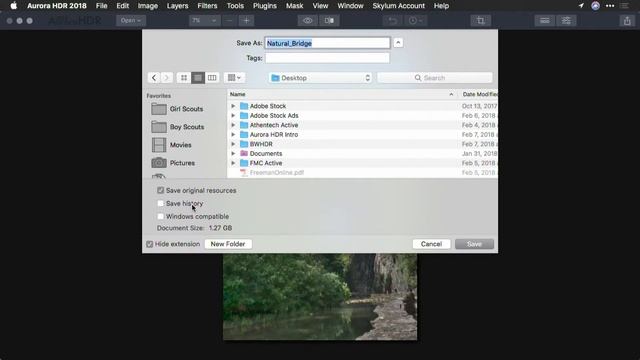The image size is (640, 360).
Task: Toggle the before/after compare view icon
Action: (329, 20)
